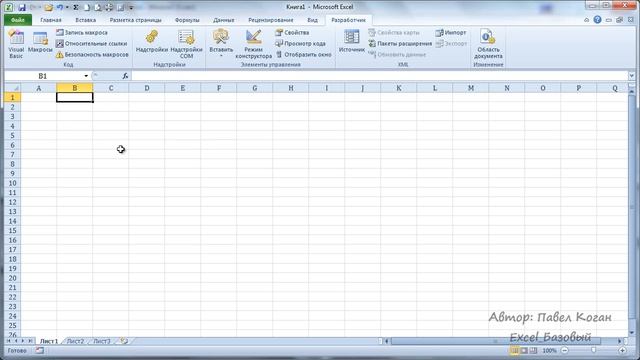Switch to the Вид tab

tap(312, 20)
